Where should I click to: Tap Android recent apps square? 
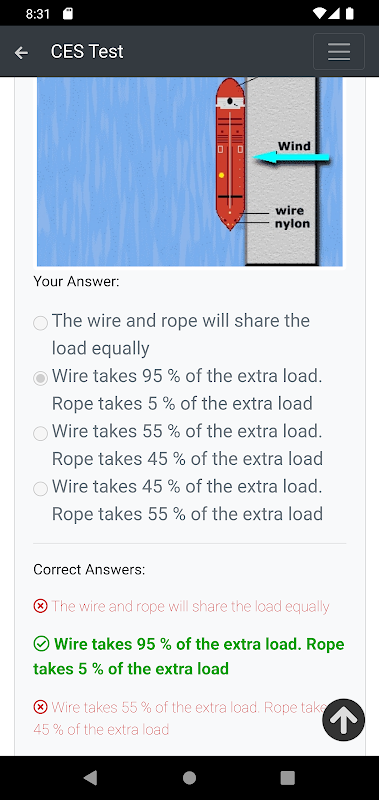(x=288, y=778)
